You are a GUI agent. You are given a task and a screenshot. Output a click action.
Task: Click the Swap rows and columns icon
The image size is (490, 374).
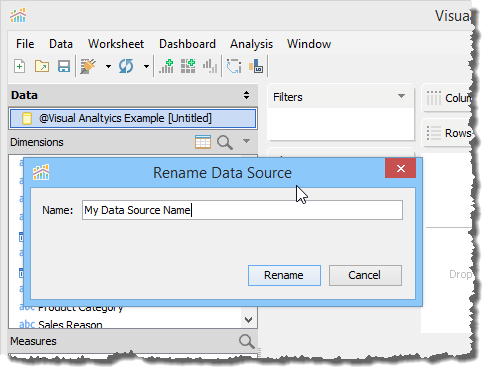pos(234,66)
